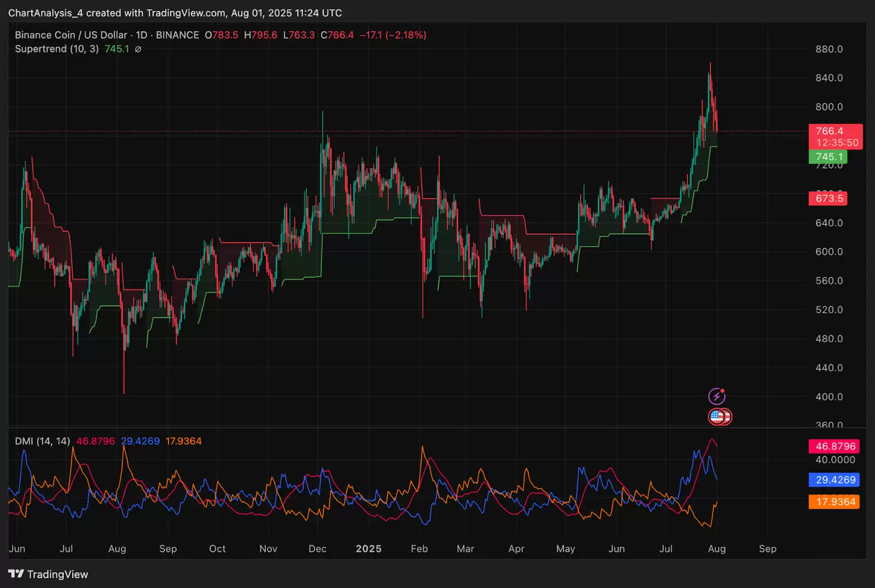Viewport: 875px width, 588px height.
Task: Click the Aug label at right of time axis
Action: click(716, 549)
